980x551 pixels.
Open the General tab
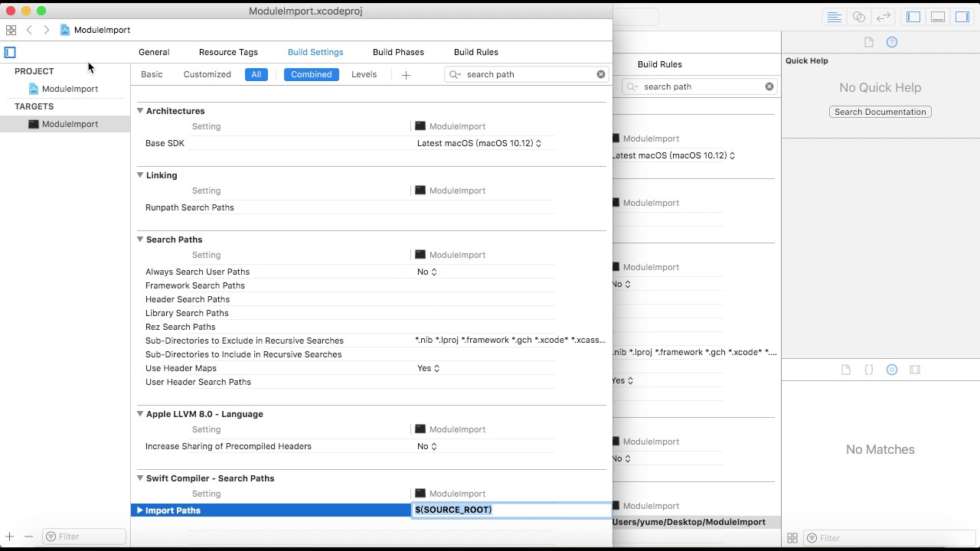[x=154, y=52]
